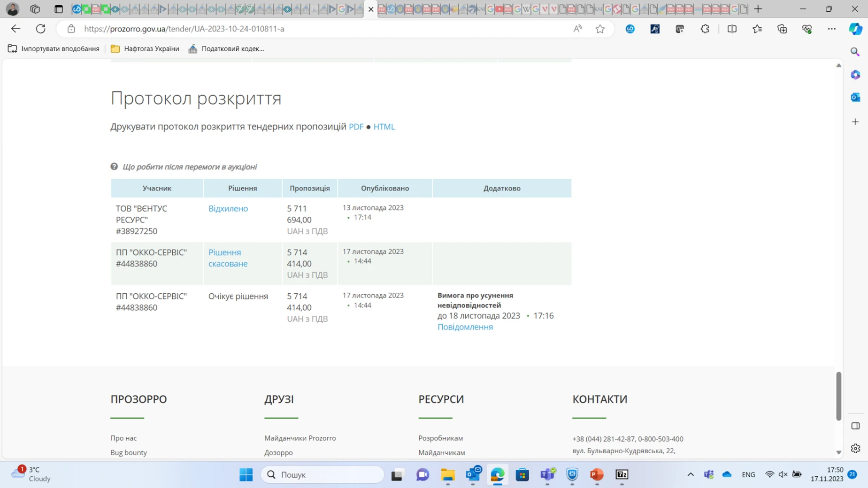Screen dimensions: 868x488
Task: Download the tender protocol as PDF
Action: pyautogui.click(x=356, y=126)
